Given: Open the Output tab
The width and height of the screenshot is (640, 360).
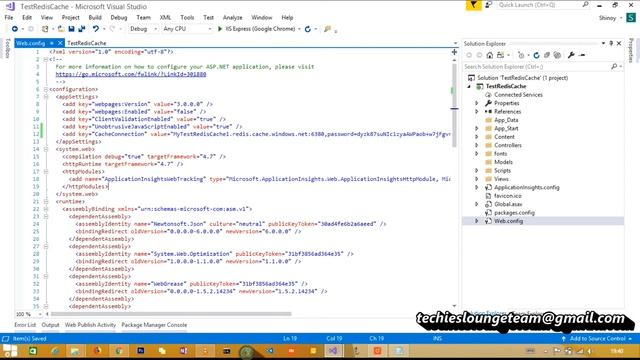Looking at the screenshot, I should click(x=50, y=325).
